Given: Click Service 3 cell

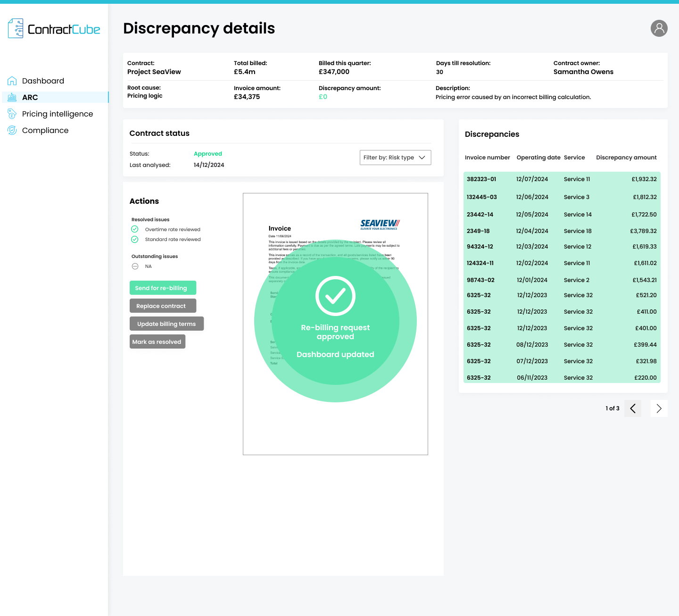Looking at the screenshot, I should pyautogui.click(x=577, y=197).
